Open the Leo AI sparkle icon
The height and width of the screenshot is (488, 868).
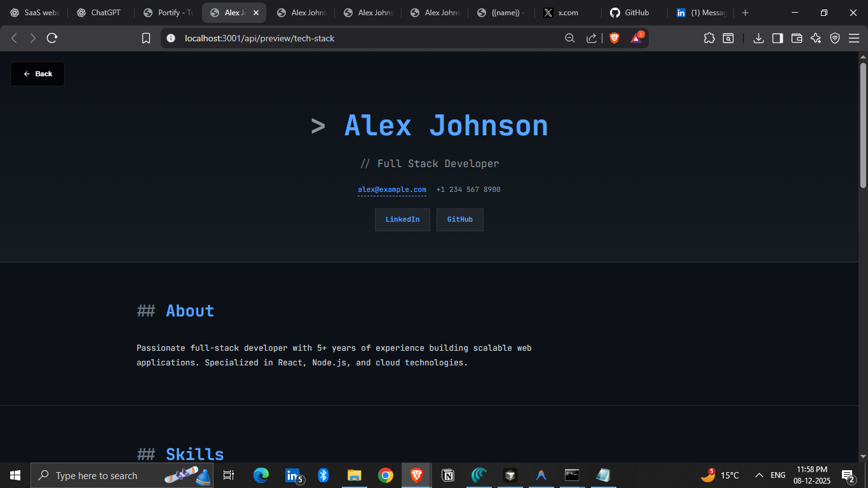[x=816, y=38]
